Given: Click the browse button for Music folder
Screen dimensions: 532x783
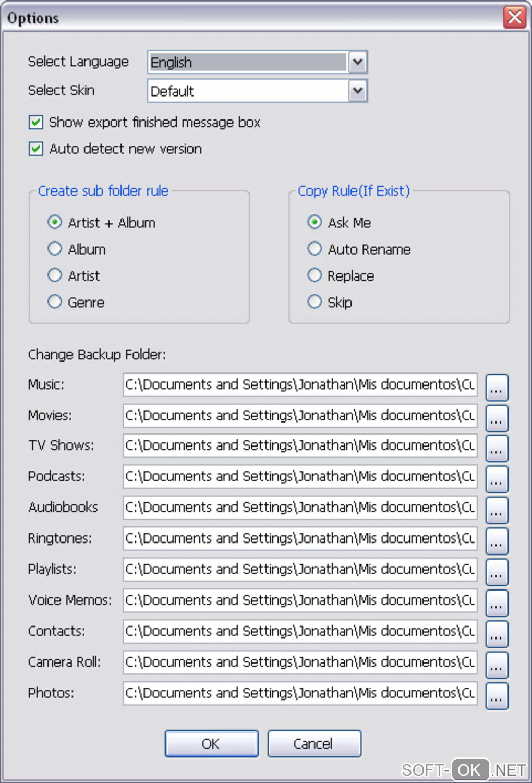Looking at the screenshot, I should pyautogui.click(x=497, y=387).
